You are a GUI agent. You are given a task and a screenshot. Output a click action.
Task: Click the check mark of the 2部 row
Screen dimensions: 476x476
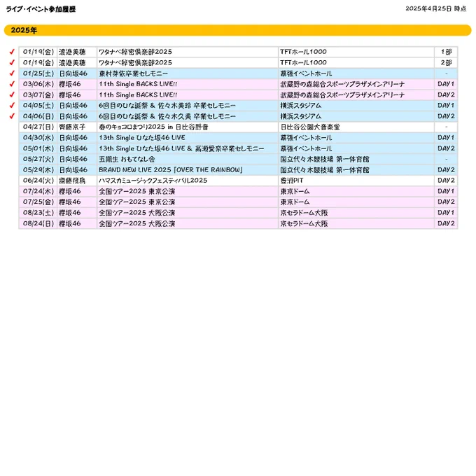point(12,62)
